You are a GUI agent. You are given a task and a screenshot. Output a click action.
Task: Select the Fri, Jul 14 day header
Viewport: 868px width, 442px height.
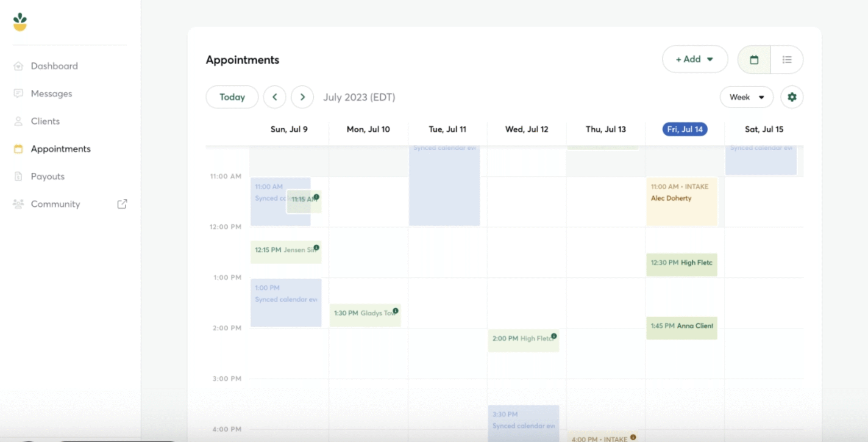(x=684, y=129)
